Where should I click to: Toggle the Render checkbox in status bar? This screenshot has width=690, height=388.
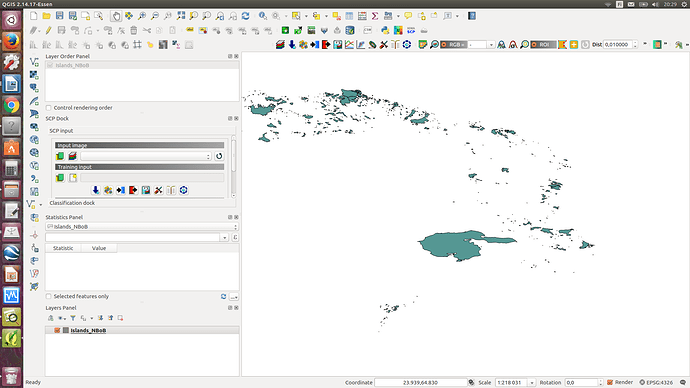coord(610,382)
